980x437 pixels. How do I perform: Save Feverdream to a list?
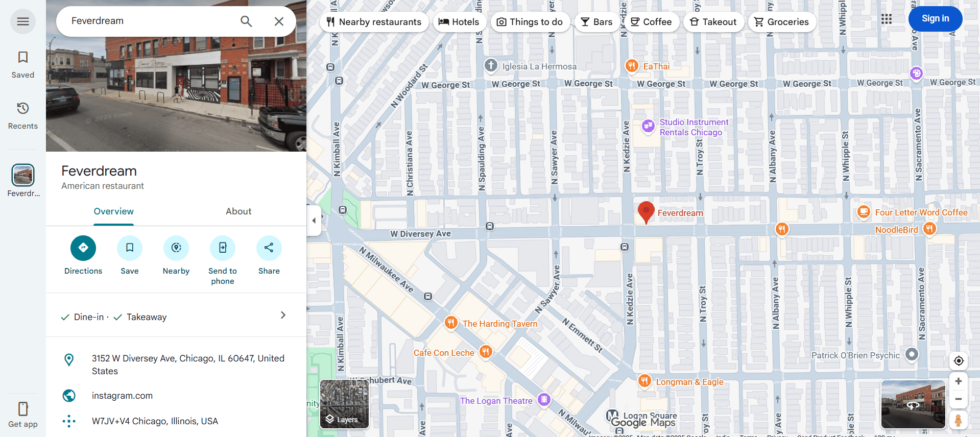(x=130, y=248)
